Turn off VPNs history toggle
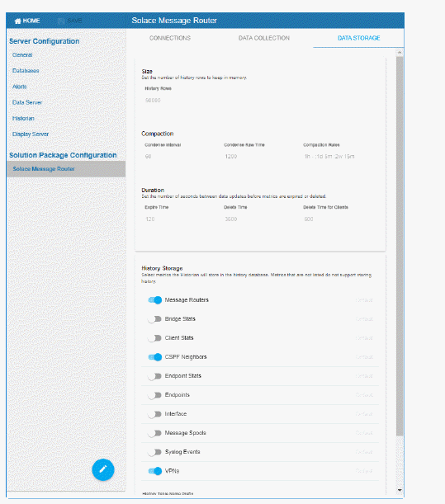The width and height of the screenshot is (445, 504). click(154, 471)
